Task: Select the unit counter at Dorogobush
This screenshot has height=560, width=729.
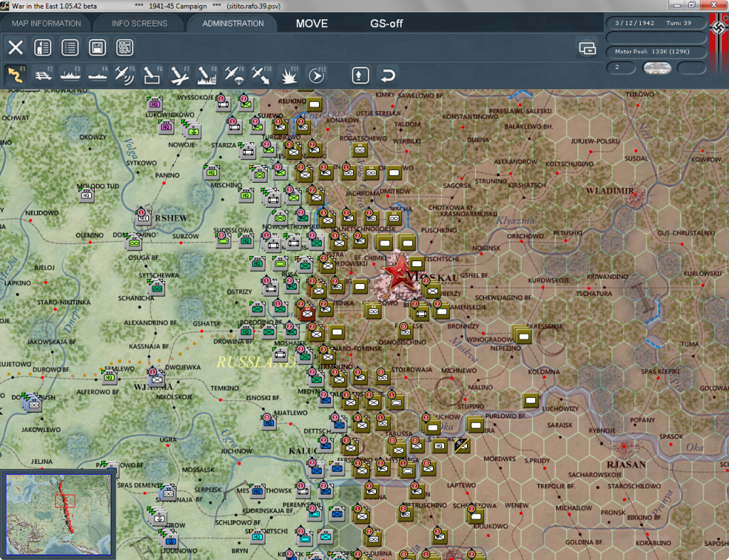Action: tap(33, 404)
